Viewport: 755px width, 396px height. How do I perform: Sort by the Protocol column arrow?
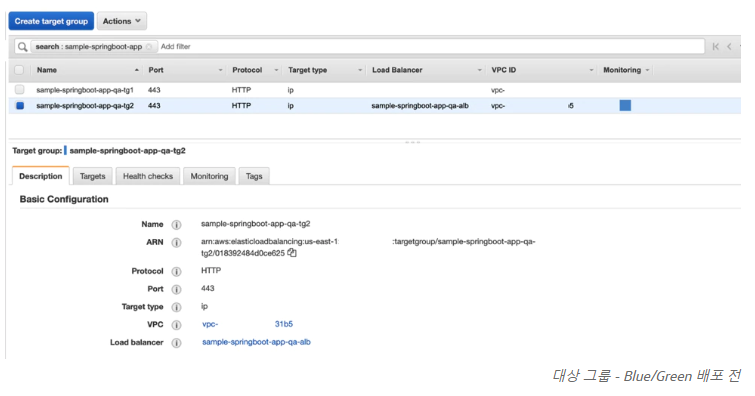coord(276,70)
